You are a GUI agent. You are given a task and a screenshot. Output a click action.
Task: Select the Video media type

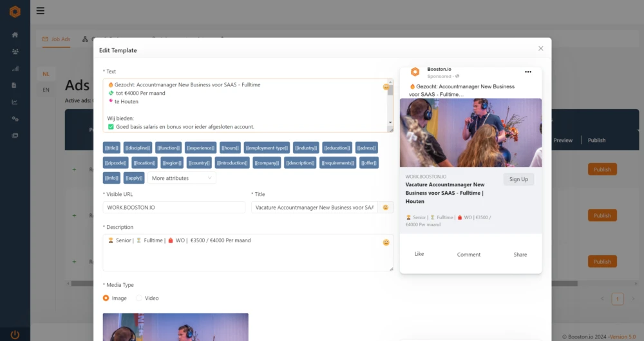coord(139,298)
